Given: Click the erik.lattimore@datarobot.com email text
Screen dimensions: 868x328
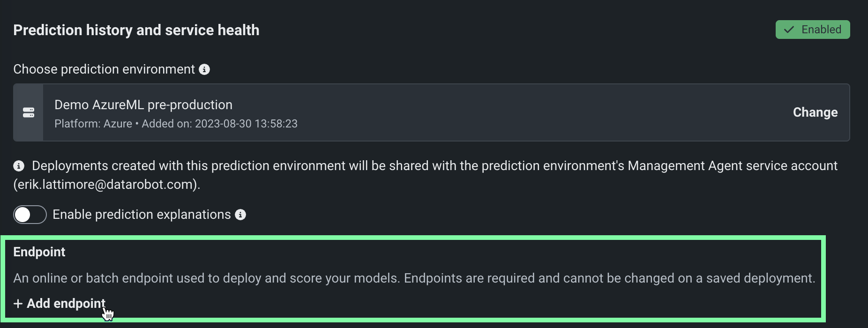Looking at the screenshot, I should click(107, 185).
